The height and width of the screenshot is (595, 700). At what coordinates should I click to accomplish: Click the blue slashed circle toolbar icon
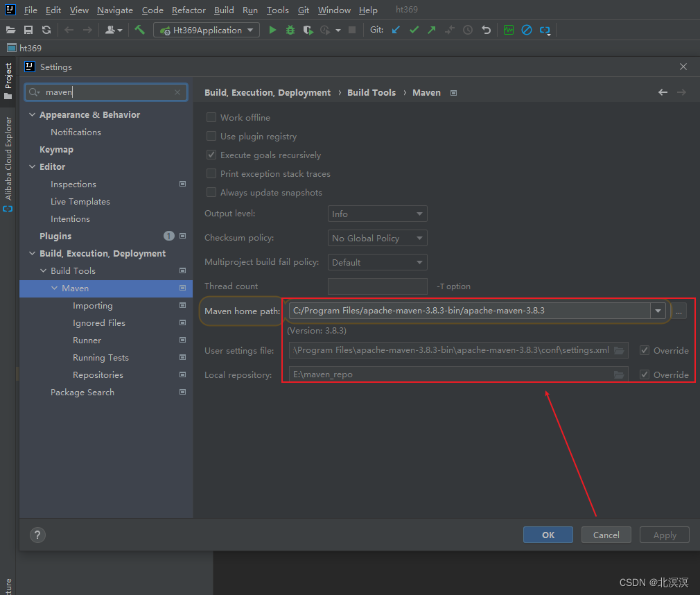coord(527,30)
